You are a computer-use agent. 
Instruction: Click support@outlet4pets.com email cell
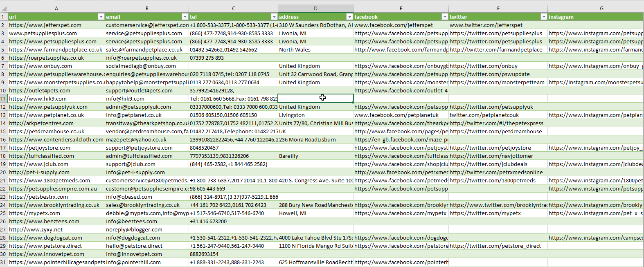147,90
